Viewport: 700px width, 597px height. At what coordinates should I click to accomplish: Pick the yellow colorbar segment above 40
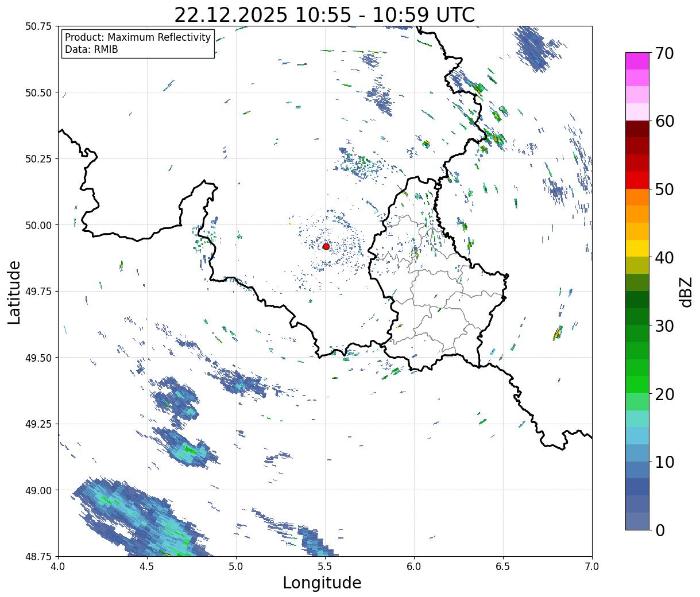click(637, 249)
